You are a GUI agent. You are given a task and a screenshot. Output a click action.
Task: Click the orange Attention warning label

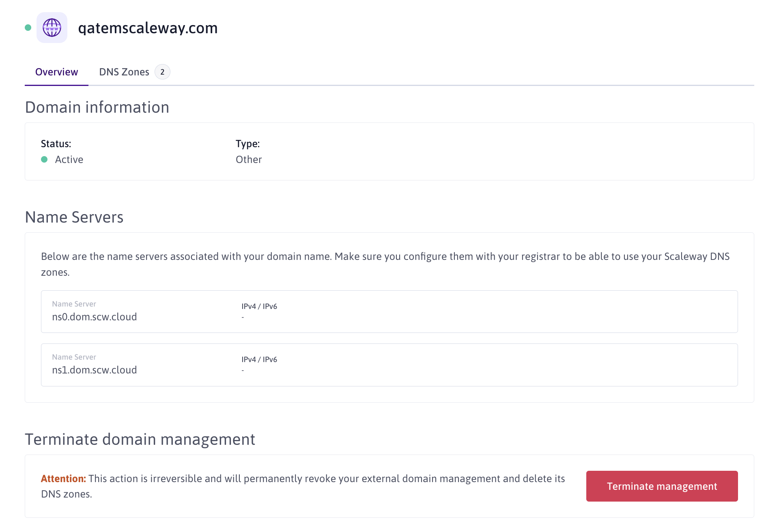tap(63, 478)
